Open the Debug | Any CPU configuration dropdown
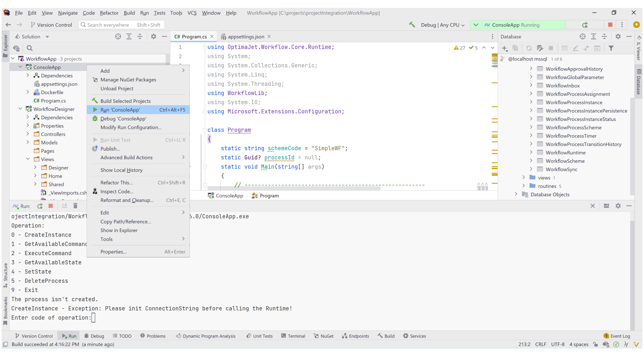 pyautogui.click(x=443, y=25)
